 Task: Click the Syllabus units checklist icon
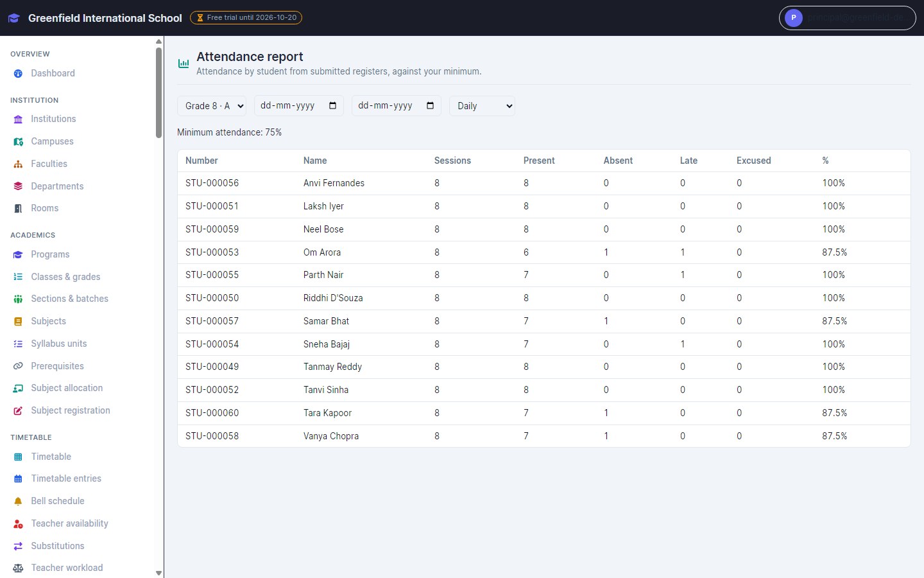pos(18,344)
